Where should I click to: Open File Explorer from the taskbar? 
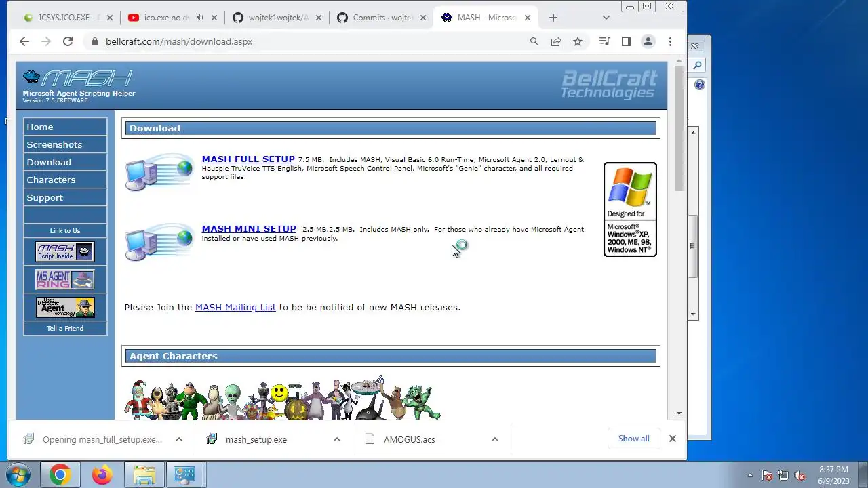144,474
